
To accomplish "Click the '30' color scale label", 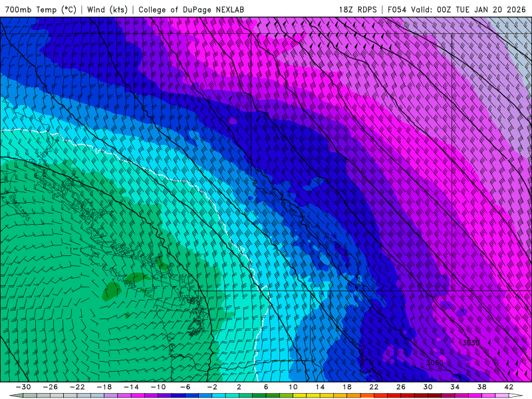I will click(428, 387).
